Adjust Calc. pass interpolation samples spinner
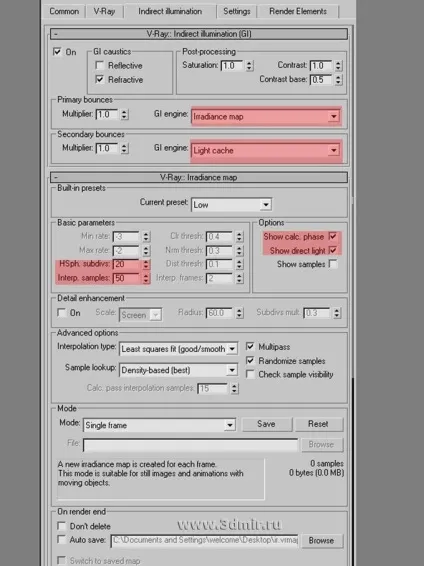Image resolution: width=424 pixels, height=566 pixels. 235,388
